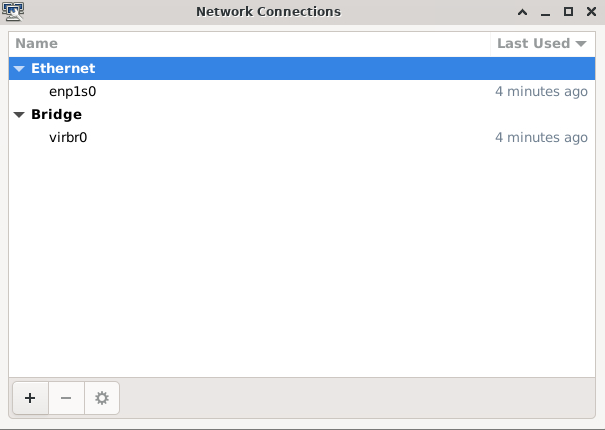This screenshot has width=605, height=430.
Task: Click the "Network Connections" title bar text
Action: tap(268, 12)
